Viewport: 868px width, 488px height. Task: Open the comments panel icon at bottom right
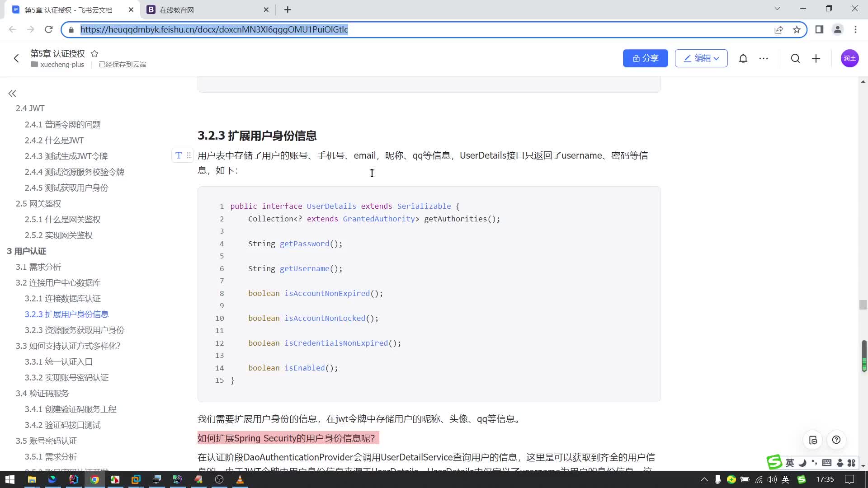click(x=813, y=440)
